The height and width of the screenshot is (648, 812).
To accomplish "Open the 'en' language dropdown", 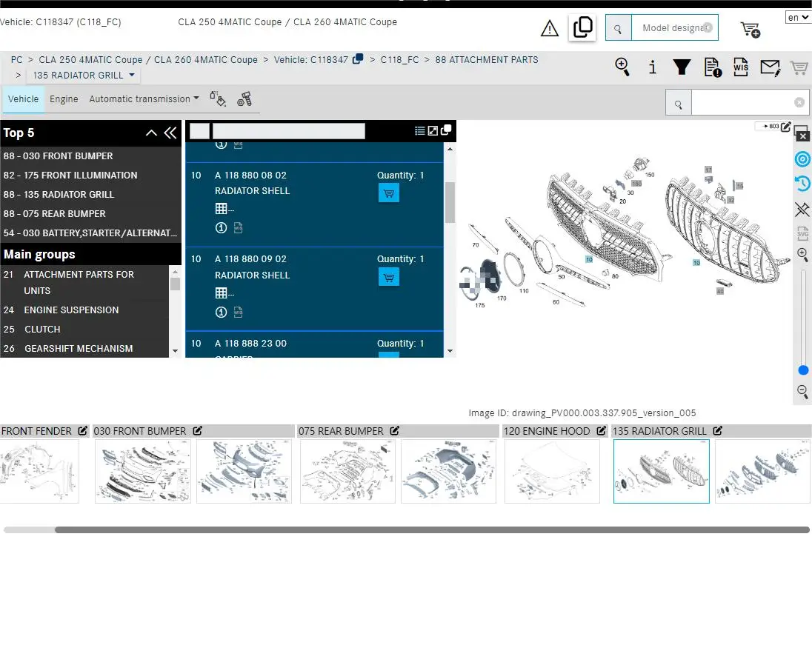I will tap(798, 18).
